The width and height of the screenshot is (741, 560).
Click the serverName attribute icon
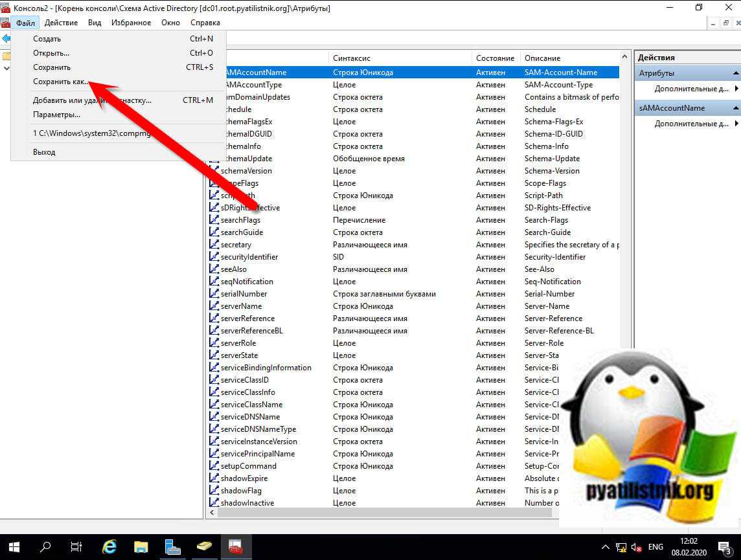(214, 306)
